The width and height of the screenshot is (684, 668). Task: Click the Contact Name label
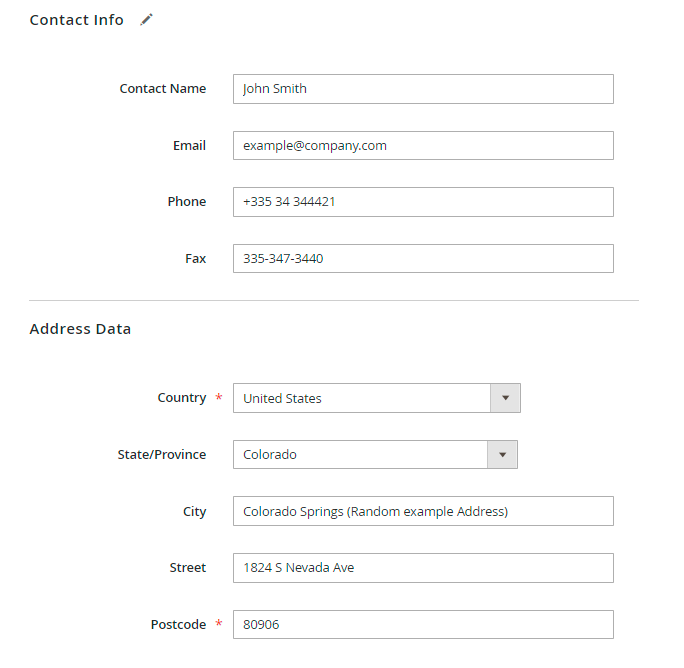tap(163, 89)
